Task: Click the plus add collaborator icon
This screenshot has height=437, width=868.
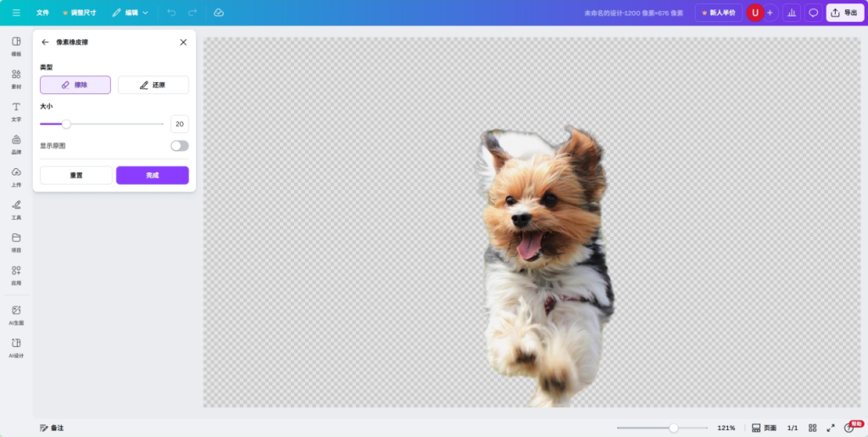Action: [x=770, y=13]
